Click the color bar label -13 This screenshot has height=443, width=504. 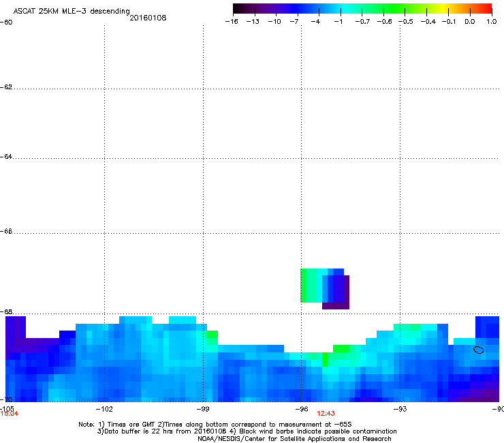[x=253, y=22]
